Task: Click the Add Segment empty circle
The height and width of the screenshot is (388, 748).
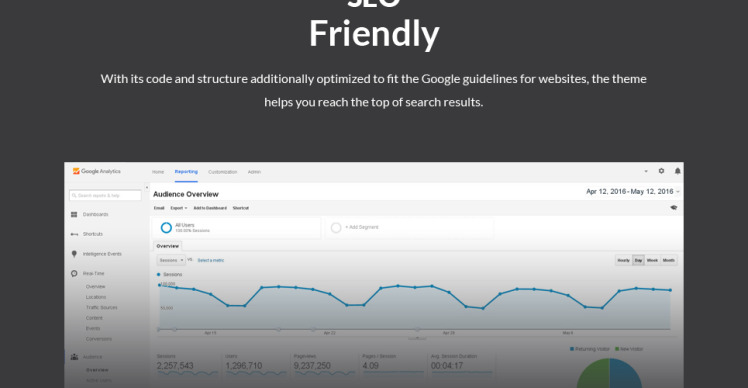Action: (x=336, y=228)
